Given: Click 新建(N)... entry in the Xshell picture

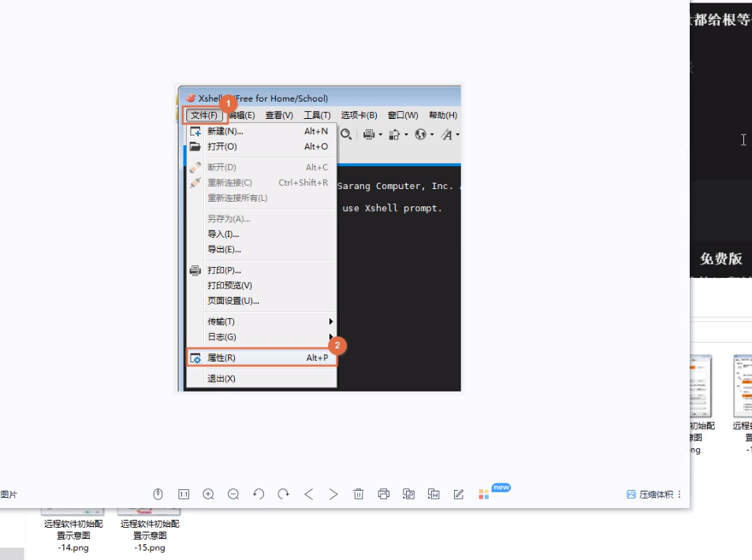Looking at the screenshot, I should coord(262,132).
